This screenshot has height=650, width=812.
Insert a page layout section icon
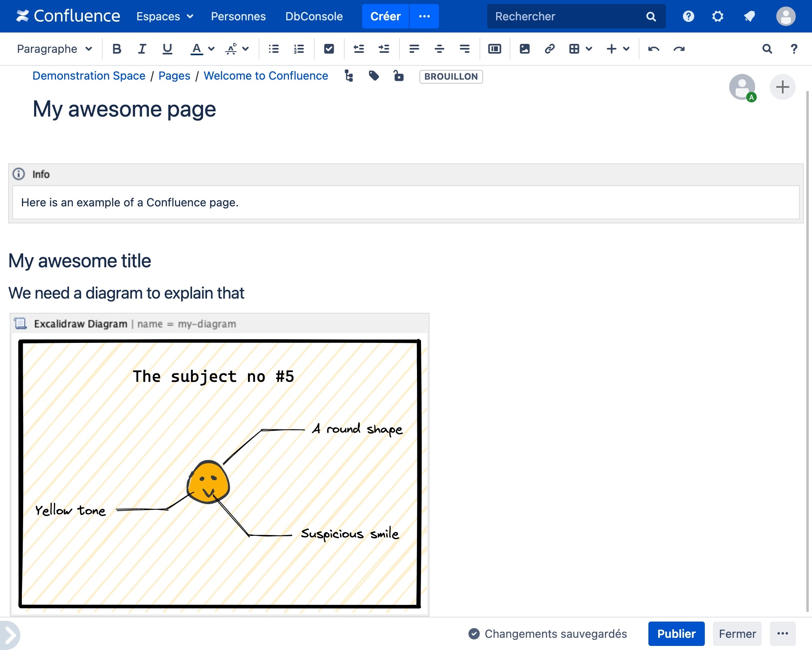(x=495, y=49)
